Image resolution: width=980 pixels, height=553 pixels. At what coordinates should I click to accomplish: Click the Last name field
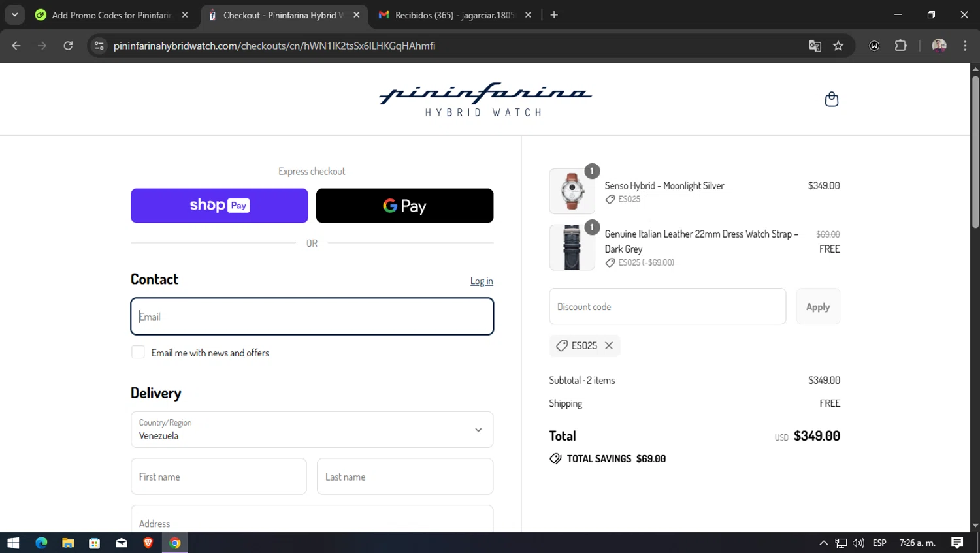[405, 477]
